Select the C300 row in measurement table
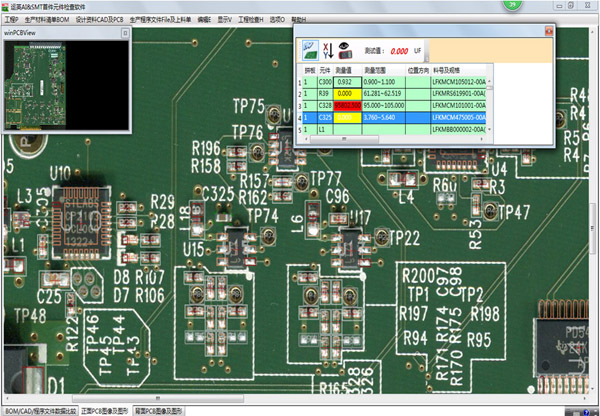The width and height of the screenshot is (600, 416). pyautogui.click(x=325, y=80)
